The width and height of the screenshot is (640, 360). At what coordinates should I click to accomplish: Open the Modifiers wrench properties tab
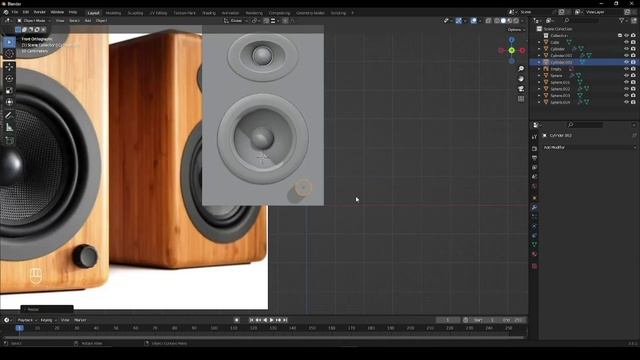[535, 207]
